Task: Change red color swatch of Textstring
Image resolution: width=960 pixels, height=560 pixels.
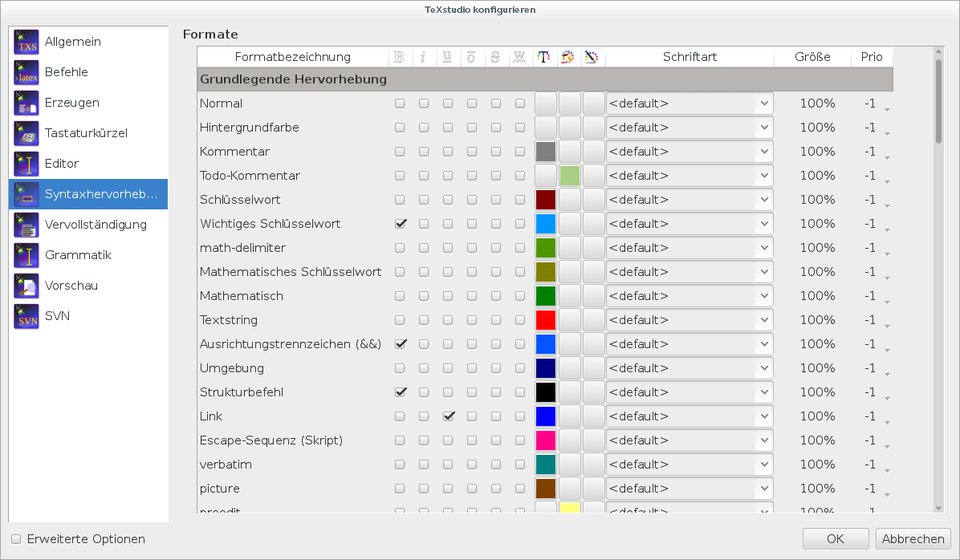Action: point(546,320)
